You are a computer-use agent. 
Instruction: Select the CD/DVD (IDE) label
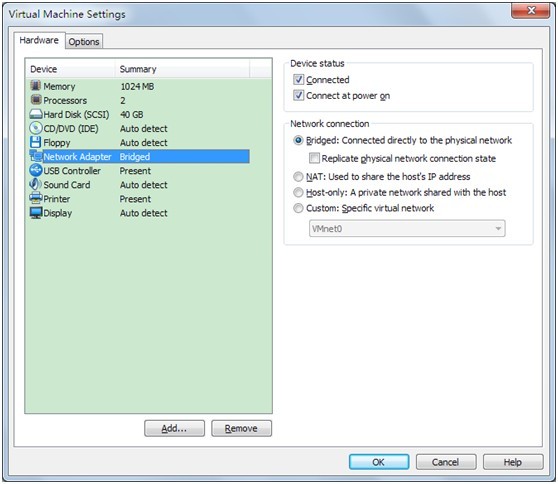click(71, 128)
